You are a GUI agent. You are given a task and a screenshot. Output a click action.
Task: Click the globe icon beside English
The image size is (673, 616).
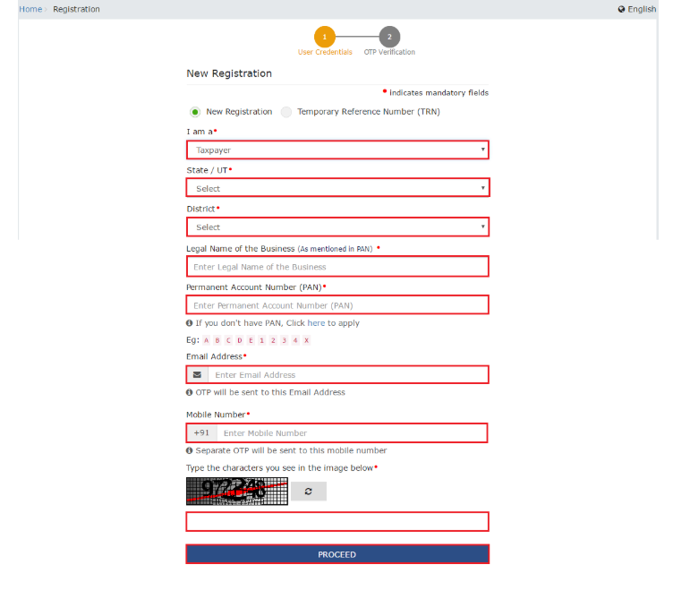[621, 9]
